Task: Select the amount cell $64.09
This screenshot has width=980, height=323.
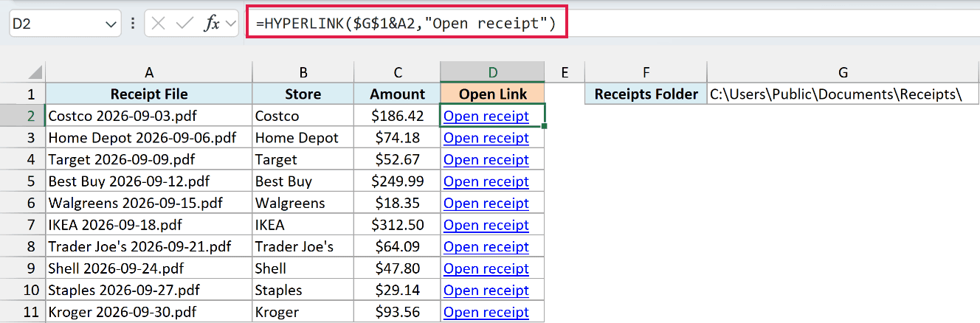Action: pyautogui.click(x=397, y=246)
